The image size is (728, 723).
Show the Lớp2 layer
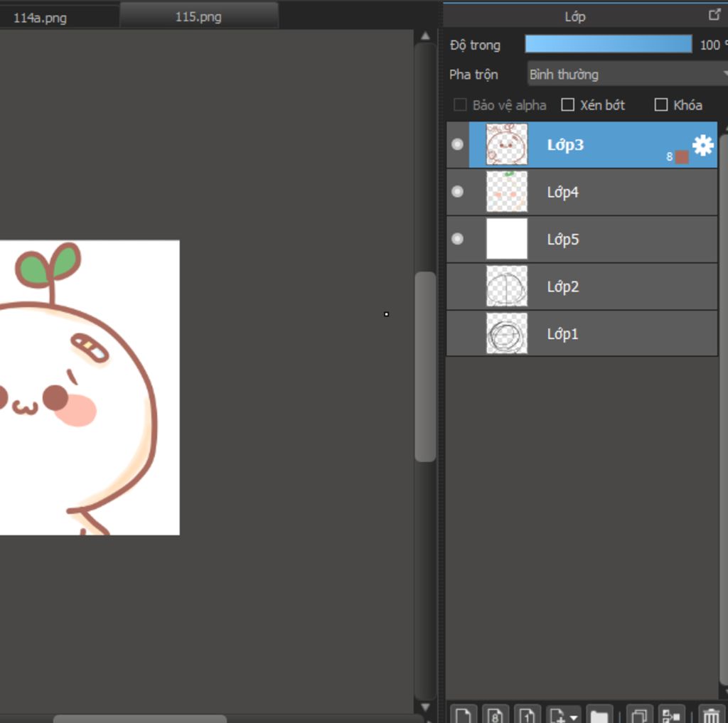[457, 286]
